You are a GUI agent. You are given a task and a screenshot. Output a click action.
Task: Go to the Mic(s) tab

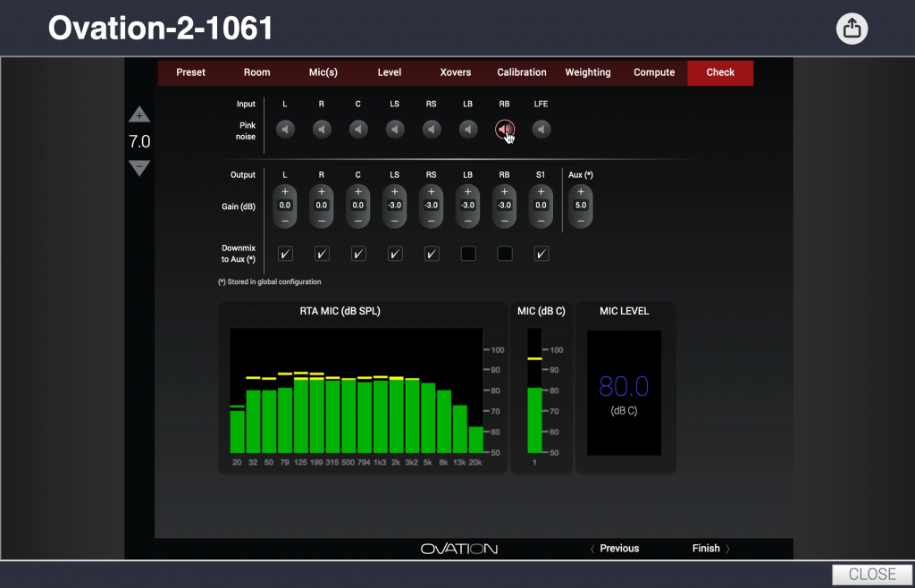pyautogui.click(x=323, y=72)
